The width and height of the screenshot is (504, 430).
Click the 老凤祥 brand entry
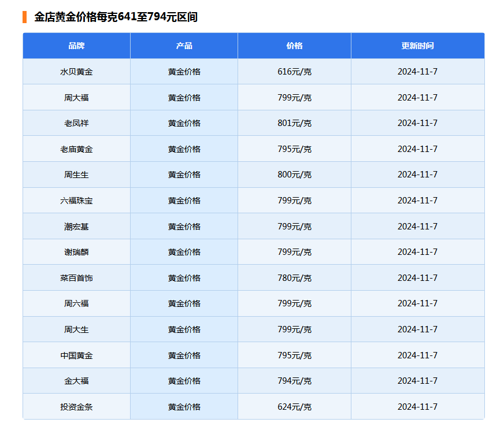76,123
